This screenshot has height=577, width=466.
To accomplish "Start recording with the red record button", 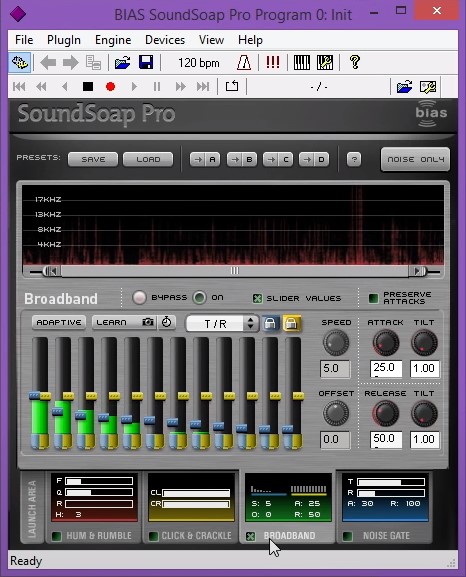I will pos(110,87).
